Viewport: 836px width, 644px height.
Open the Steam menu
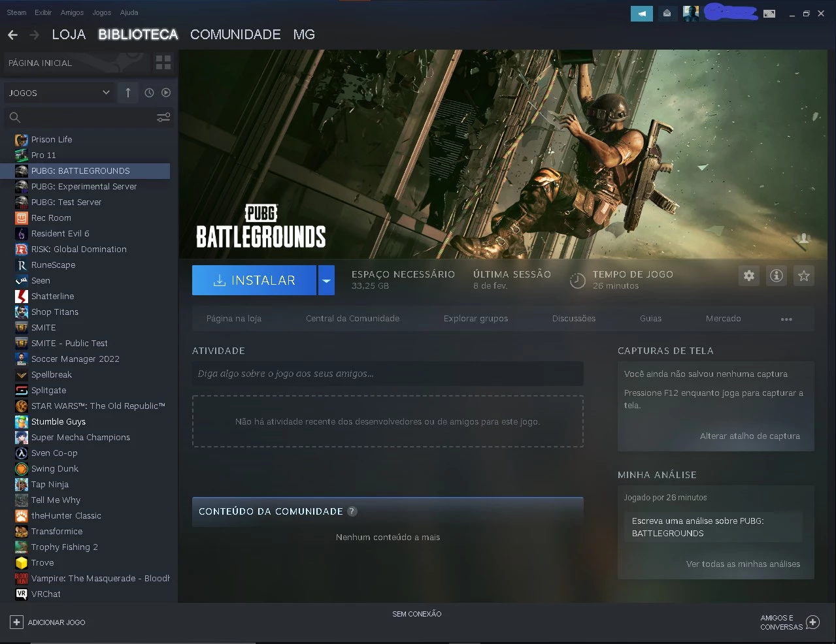pyautogui.click(x=16, y=12)
